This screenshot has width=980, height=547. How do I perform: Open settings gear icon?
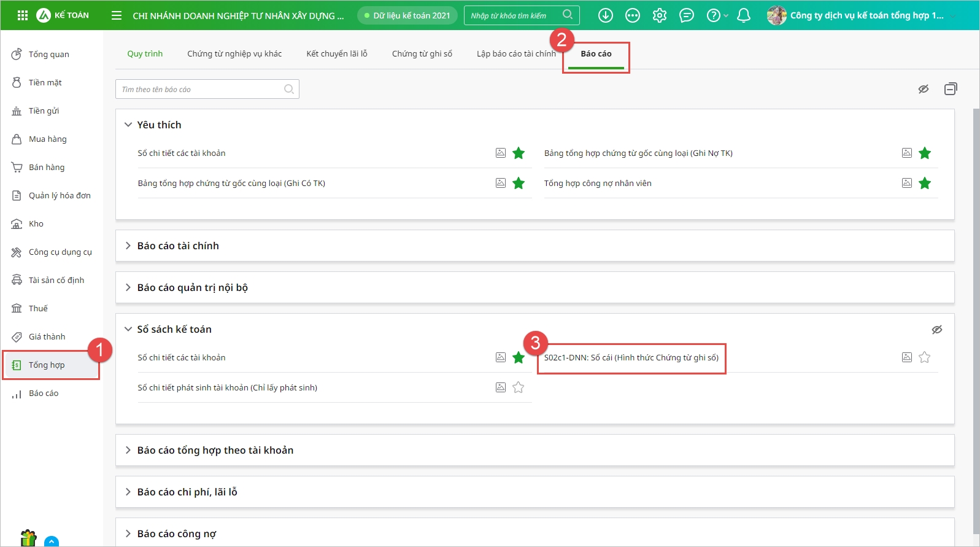point(659,15)
